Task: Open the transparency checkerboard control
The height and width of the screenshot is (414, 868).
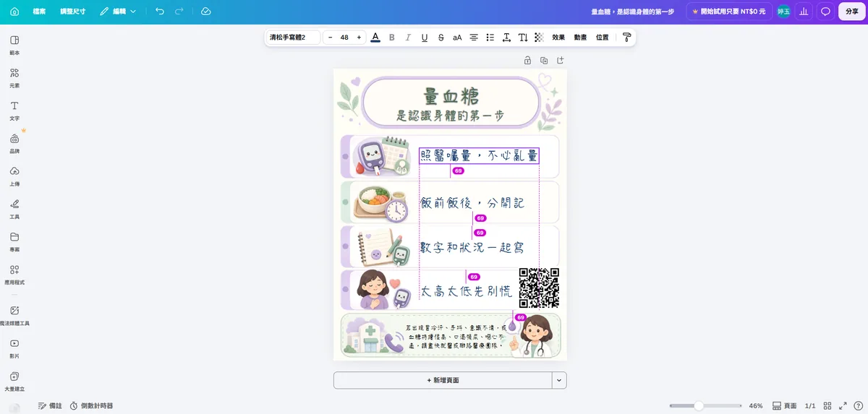Action: 540,38
